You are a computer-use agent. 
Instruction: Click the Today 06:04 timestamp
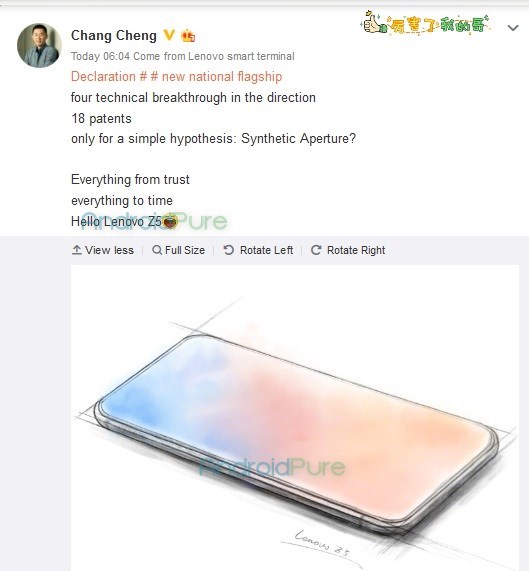pyautogui.click(x=100, y=56)
